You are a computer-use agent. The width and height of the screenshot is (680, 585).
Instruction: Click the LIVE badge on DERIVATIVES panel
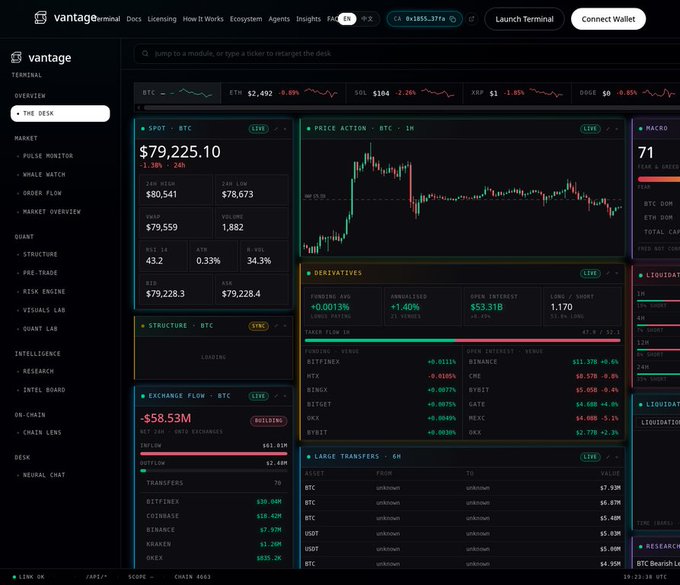[590, 273]
